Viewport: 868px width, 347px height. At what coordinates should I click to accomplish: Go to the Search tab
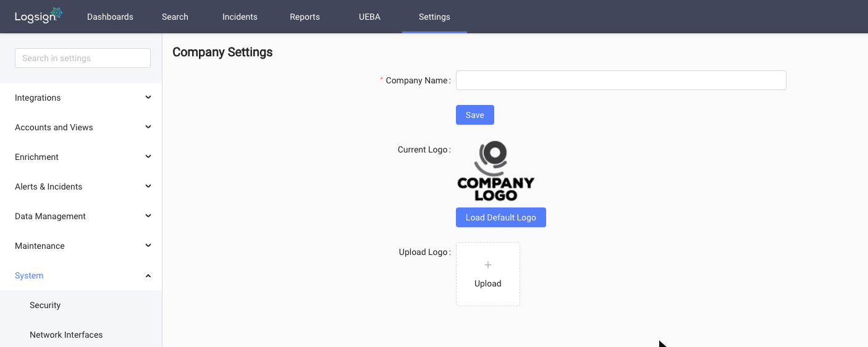tap(175, 17)
